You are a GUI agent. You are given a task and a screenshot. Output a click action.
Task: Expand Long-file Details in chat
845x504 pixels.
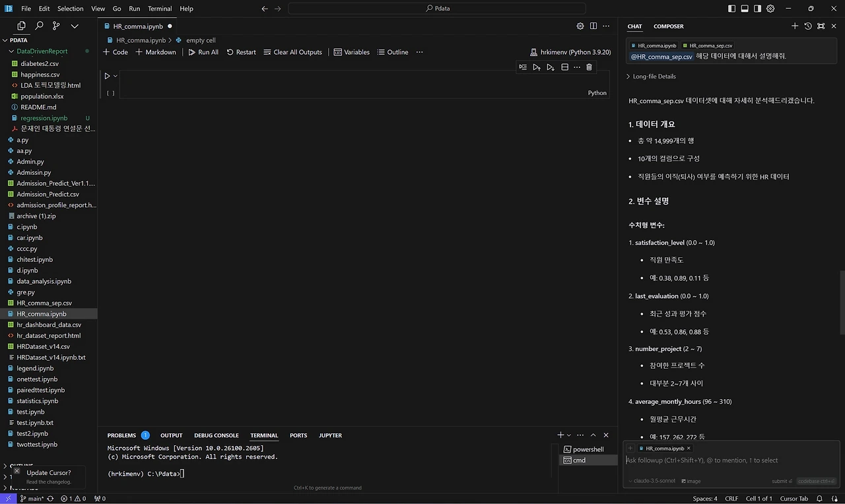651,77
